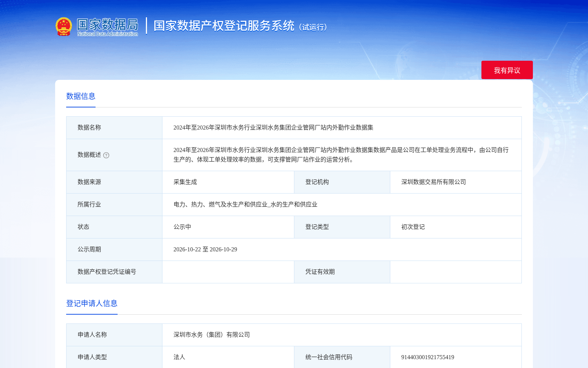Click the 初次登记 value
This screenshot has width=588, height=368.
coord(413,227)
